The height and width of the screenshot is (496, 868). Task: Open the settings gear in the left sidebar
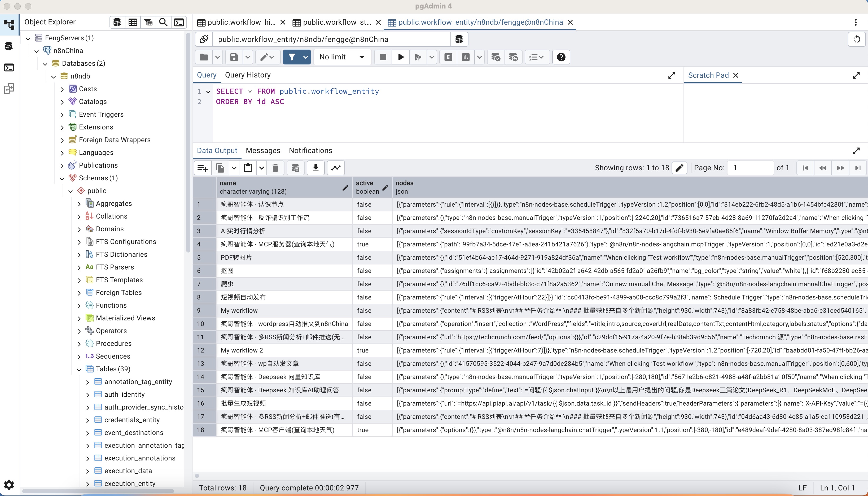[x=9, y=484]
